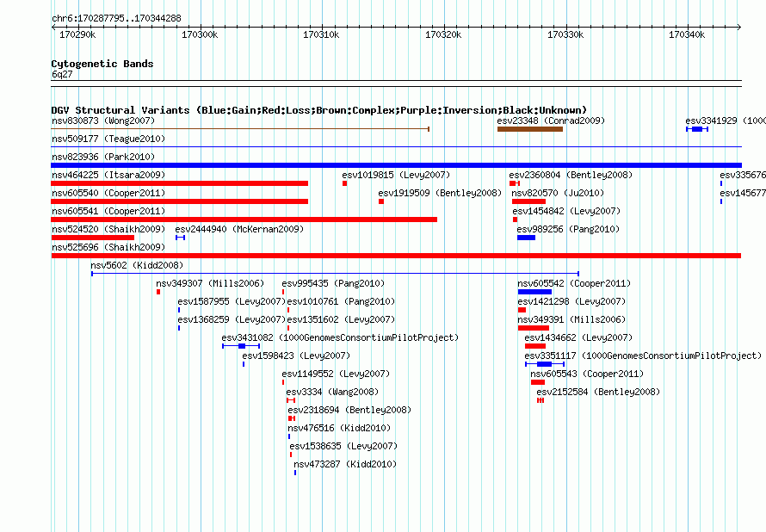The image size is (766, 532).
Task: Select the brown esv23348 Conrad2009 bar
Action: [530, 129]
